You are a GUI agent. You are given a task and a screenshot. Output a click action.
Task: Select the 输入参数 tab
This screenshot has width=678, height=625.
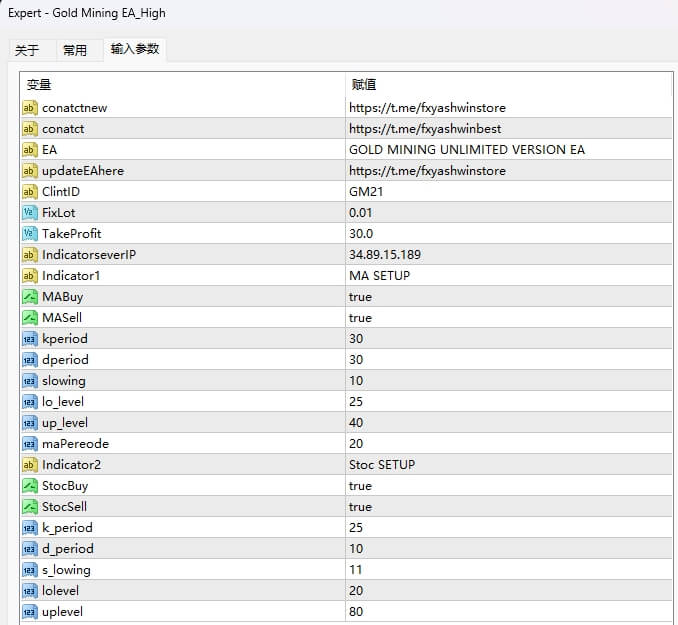click(134, 49)
